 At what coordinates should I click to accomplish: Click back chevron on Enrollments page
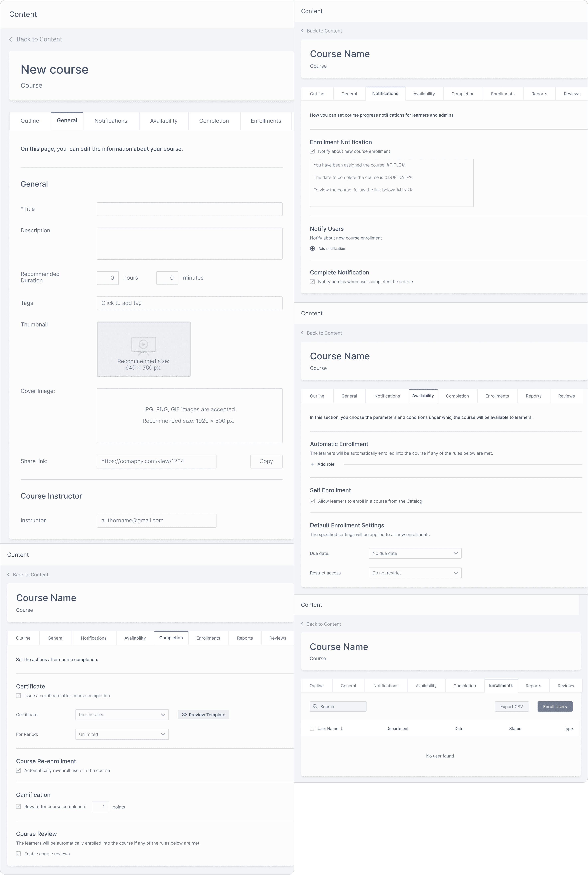tap(302, 624)
